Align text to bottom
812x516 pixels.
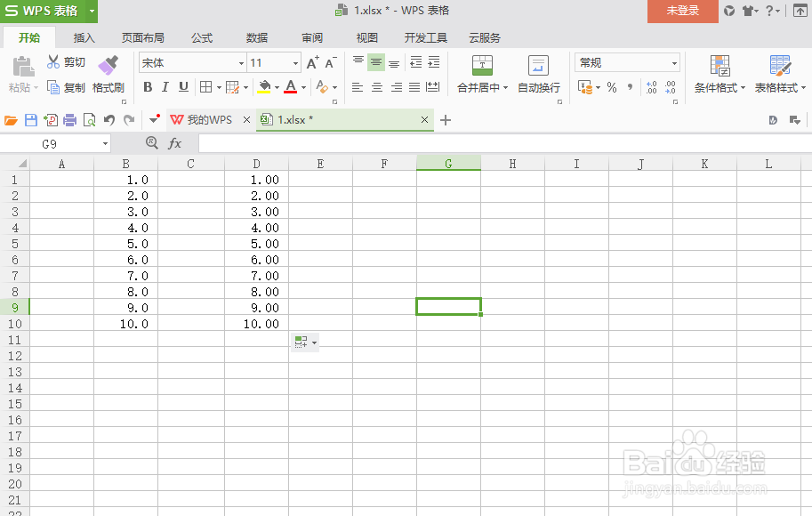394,63
